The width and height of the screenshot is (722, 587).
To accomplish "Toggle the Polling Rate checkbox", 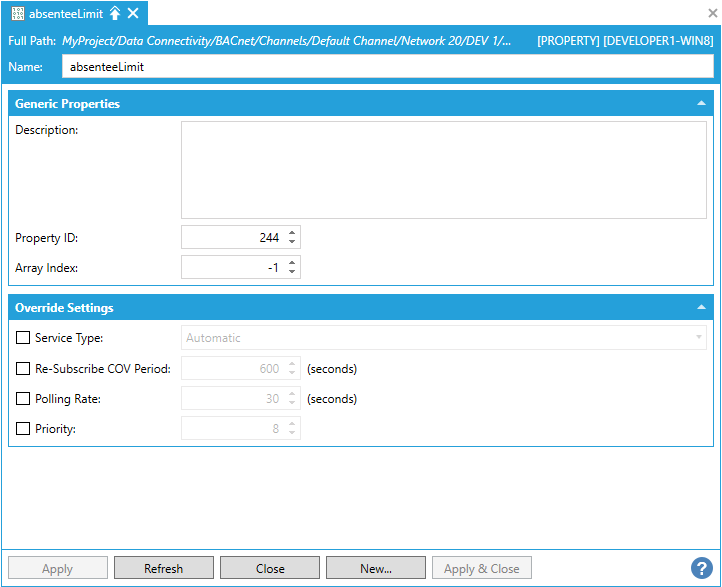I will 23,398.
